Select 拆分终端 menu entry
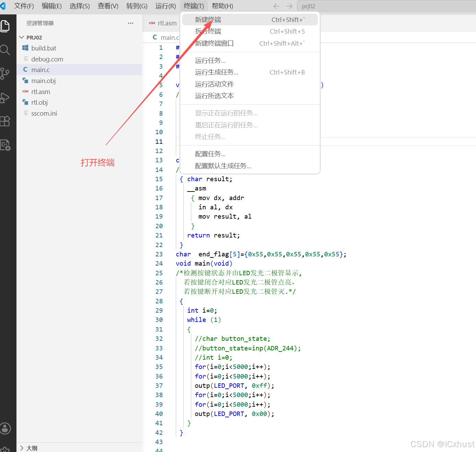 [250, 31]
